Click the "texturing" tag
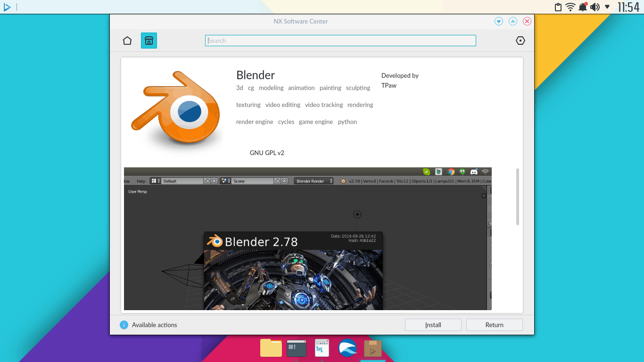This screenshot has height=362, width=644. click(x=248, y=105)
